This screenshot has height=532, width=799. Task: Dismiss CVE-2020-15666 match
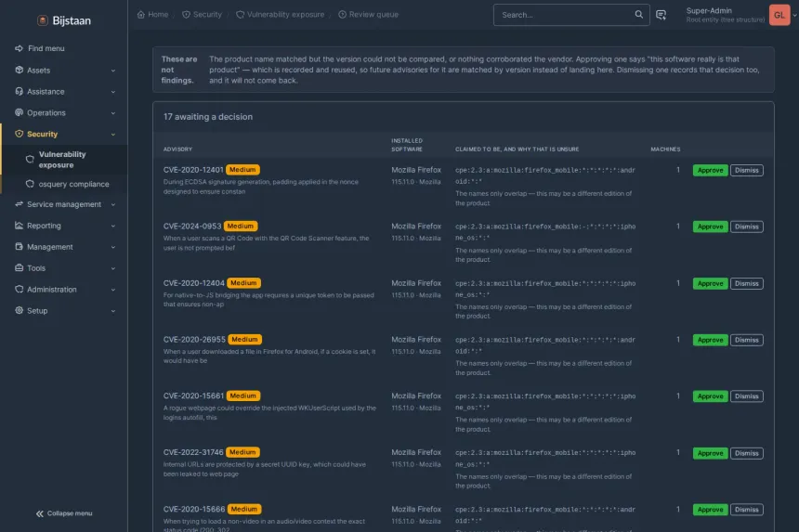click(747, 510)
